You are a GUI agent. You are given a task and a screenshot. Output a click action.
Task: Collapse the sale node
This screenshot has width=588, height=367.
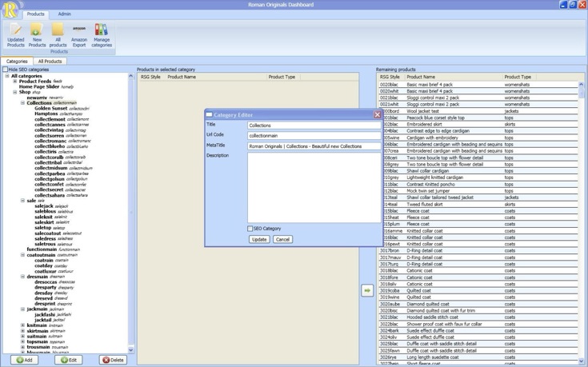22,201
